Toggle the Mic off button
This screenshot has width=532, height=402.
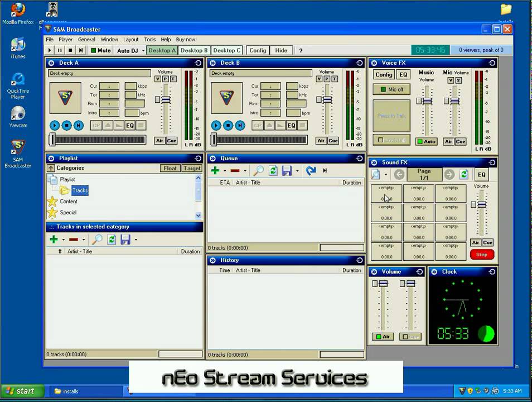click(x=391, y=89)
